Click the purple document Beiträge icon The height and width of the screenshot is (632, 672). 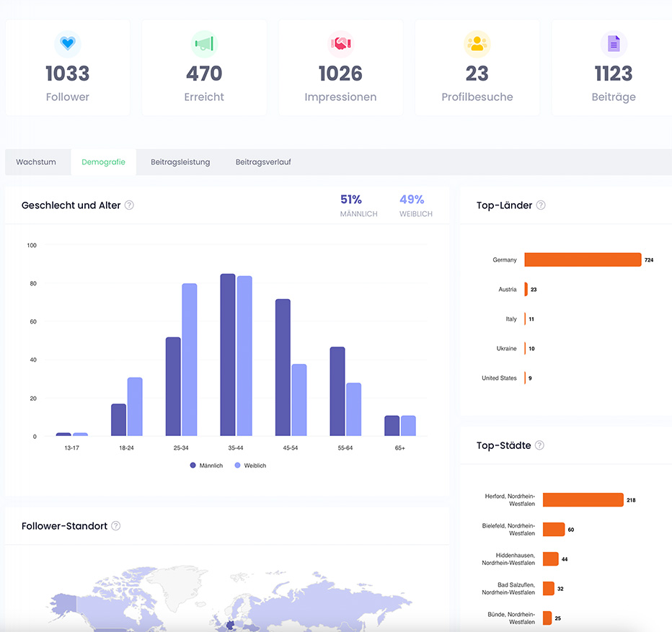coord(614,44)
